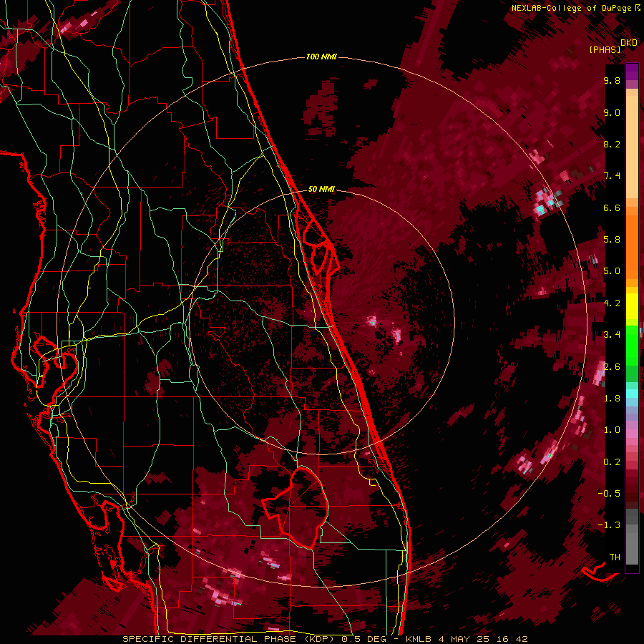
Task: Click the 5.0 value on color scale
Action: coord(612,271)
